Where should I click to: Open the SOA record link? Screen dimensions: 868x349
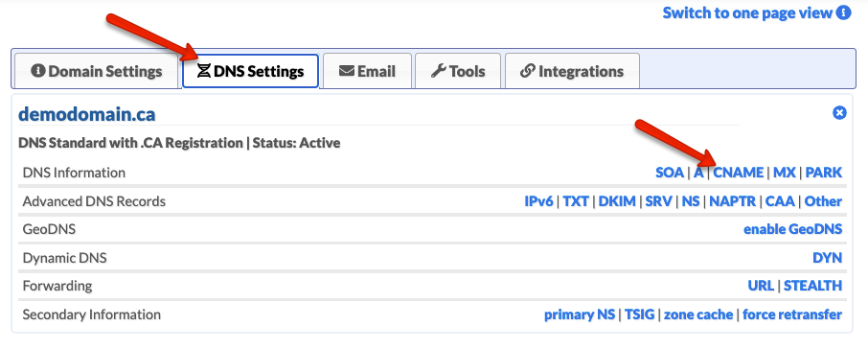670,173
